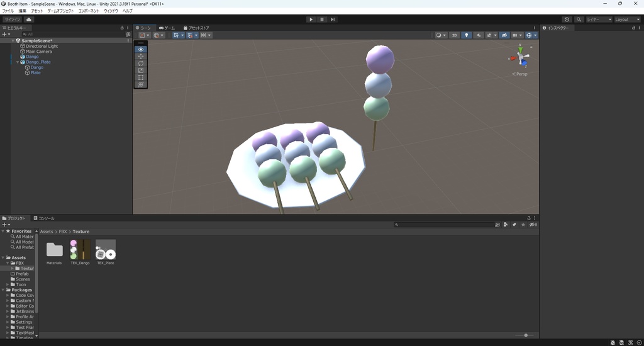The image size is (644, 346).
Task: Collapse the Dango_Plate hierarchy item
Action: [18, 62]
